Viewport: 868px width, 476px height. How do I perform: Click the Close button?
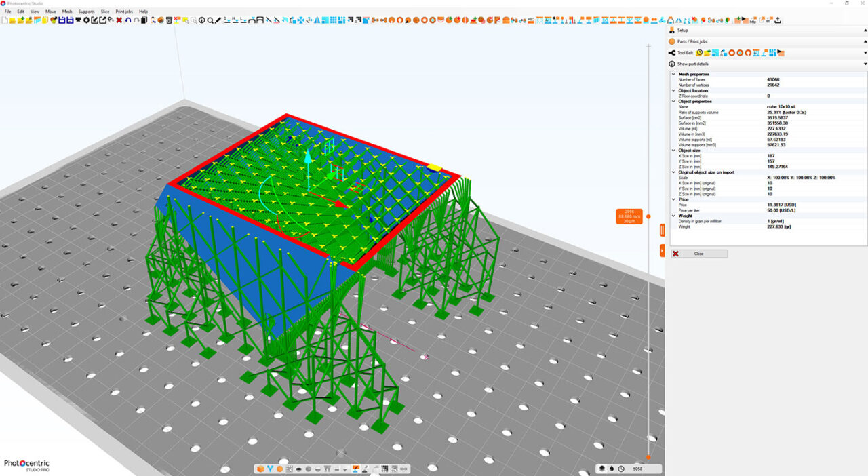(x=699, y=254)
